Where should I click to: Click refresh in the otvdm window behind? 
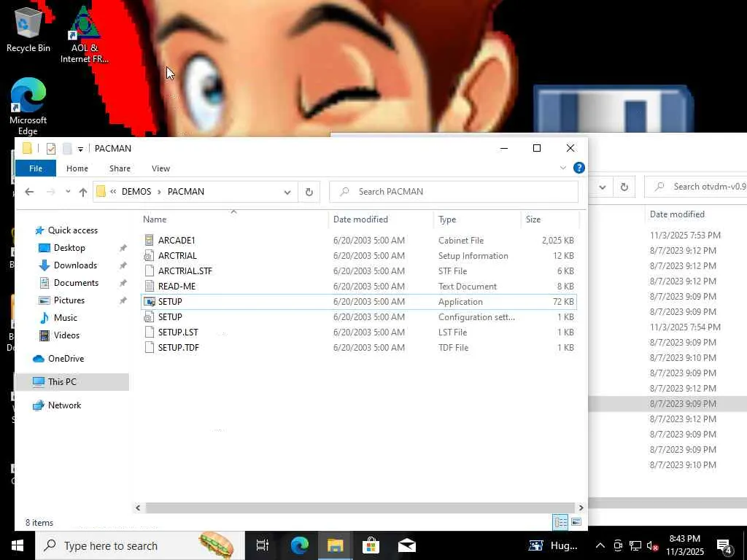coord(624,187)
